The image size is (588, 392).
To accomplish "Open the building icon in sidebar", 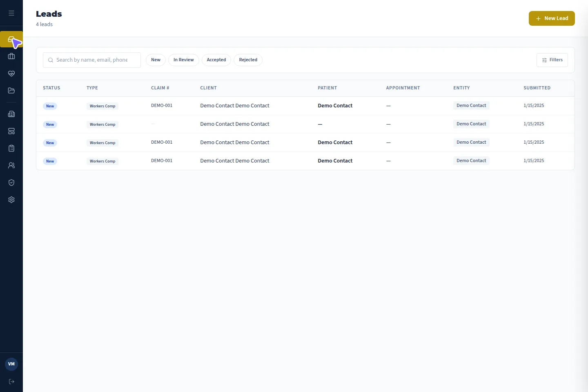I will point(11,114).
